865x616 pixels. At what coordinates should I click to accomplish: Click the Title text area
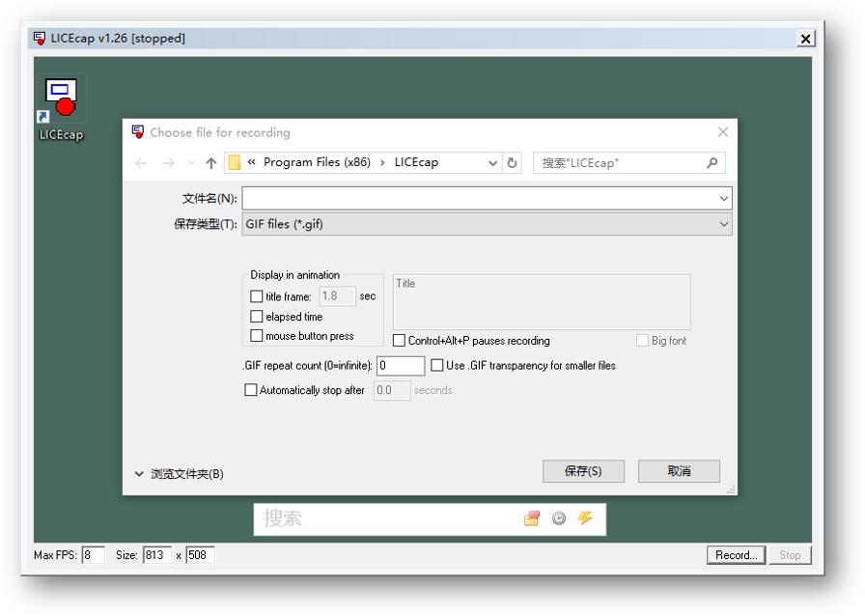click(542, 302)
